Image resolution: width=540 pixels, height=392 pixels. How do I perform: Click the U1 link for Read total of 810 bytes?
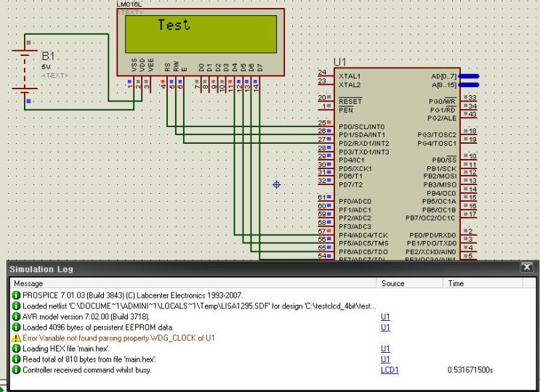pyautogui.click(x=385, y=359)
